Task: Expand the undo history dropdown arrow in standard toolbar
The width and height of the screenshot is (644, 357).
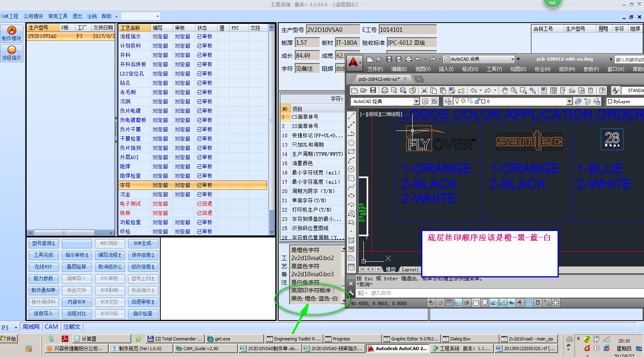Action: coord(480,90)
